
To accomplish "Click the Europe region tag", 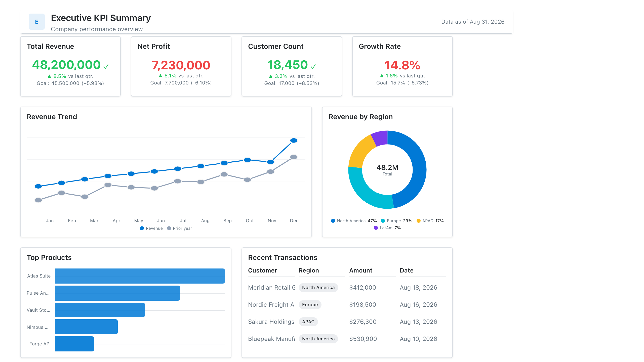I will point(310,305).
